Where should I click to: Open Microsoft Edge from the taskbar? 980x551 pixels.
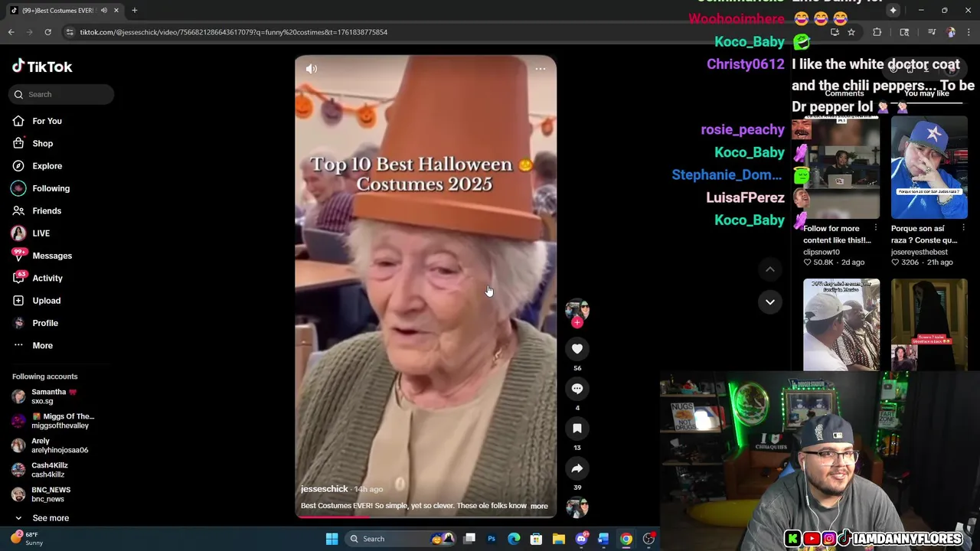point(514,539)
